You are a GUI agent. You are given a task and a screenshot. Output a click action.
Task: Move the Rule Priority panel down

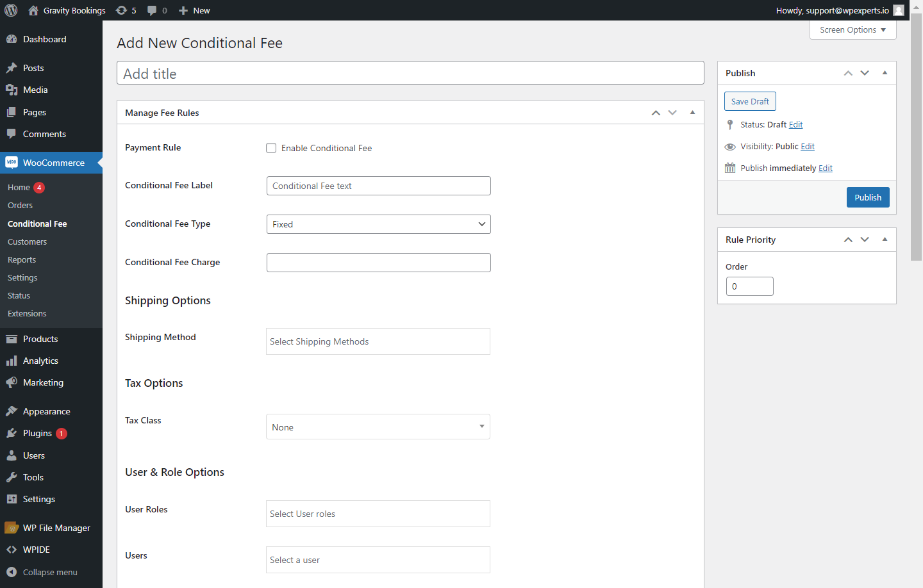(x=865, y=240)
